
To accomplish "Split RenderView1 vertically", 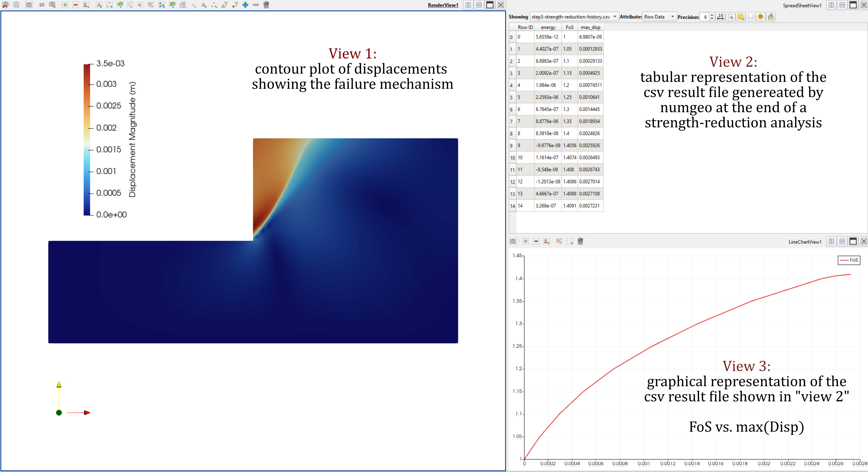I will (479, 5).
